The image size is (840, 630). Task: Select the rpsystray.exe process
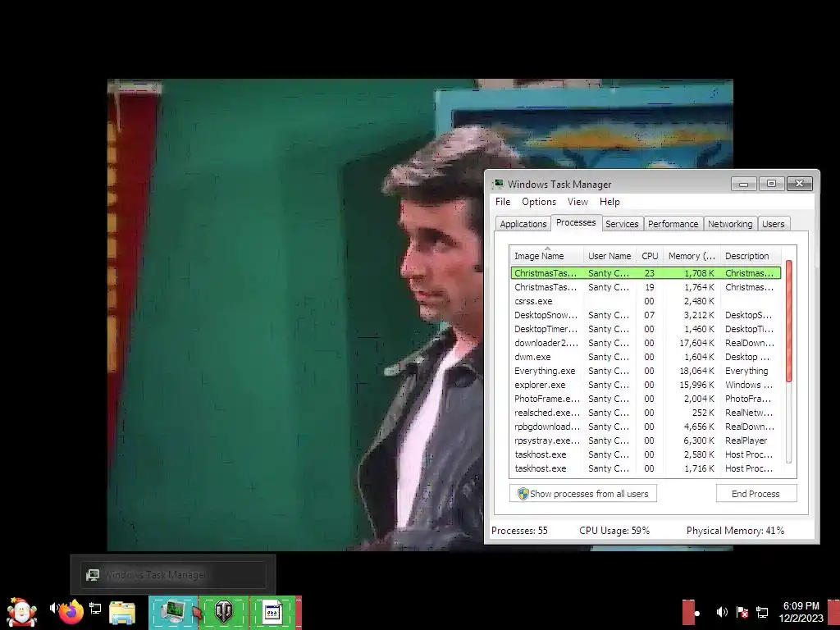tap(646, 441)
